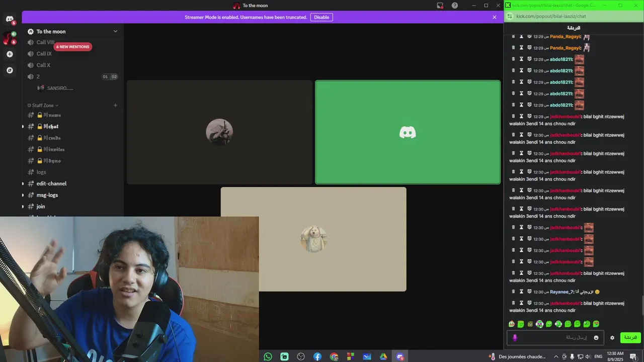This screenshot has height=362, width=644.
Task: Open the Discord inbox icon in title bar
Action: [x=440, y=6]
